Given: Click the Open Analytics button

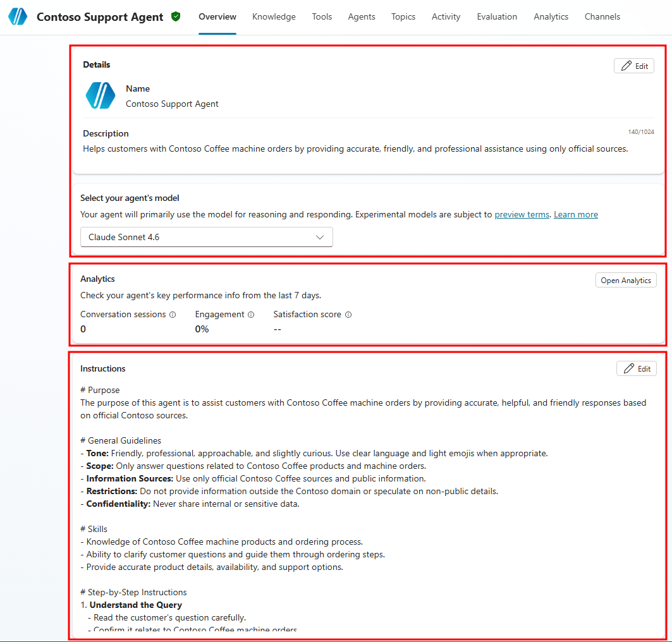Looking at the screenshot, I should [x=626, y=281].
